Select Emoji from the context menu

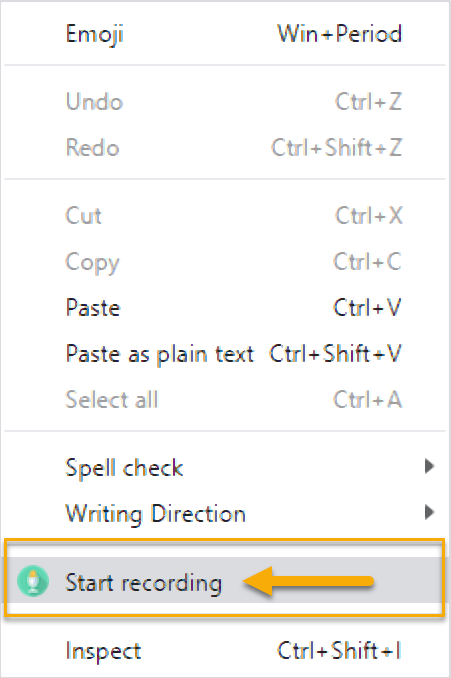[225, 34]
